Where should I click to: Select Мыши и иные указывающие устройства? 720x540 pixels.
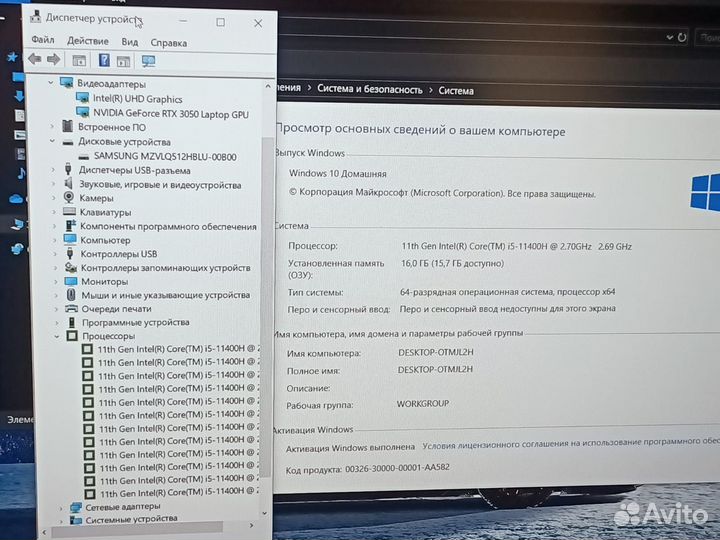(x=166, y=295)
